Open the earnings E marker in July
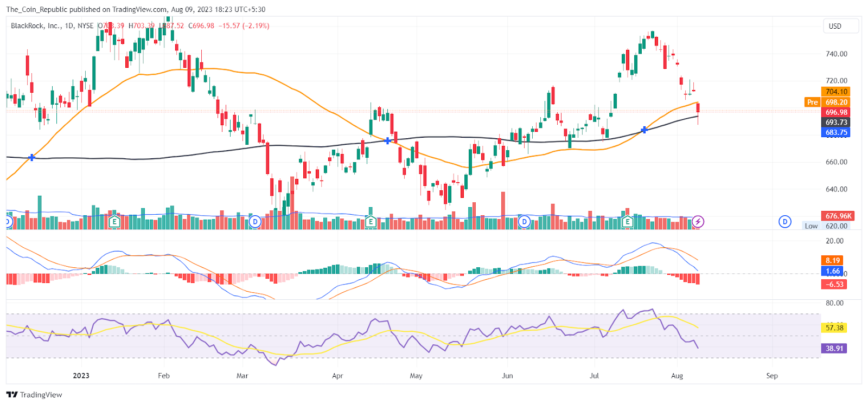 click(628, 221)
